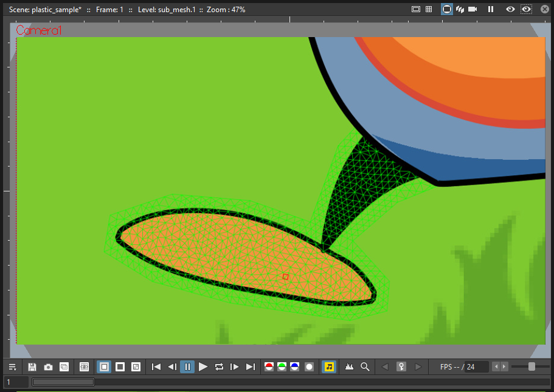Toggle the Safe Area overlay icon
554x392 pixels.
[x=416, y=9]
